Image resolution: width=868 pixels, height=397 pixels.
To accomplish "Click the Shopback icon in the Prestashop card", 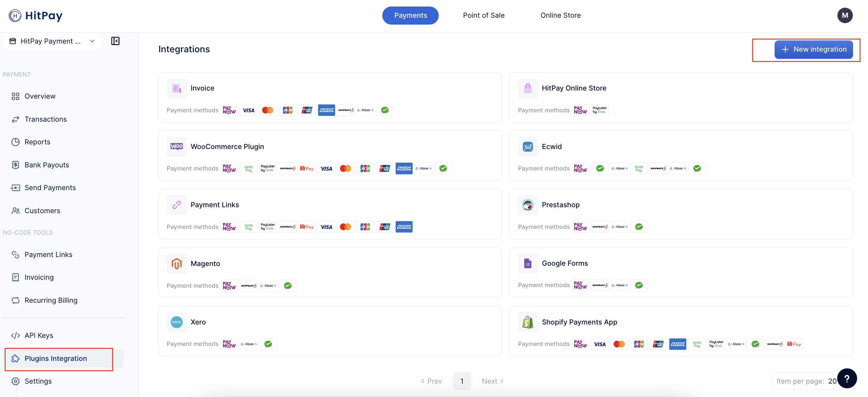I will pos(600,227).
